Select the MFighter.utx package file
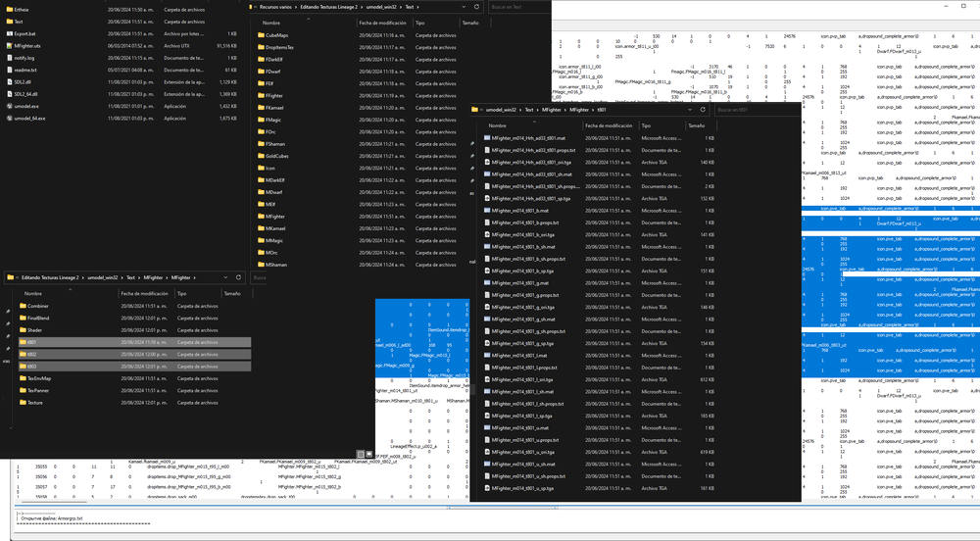Image resolution: width=980 pixels, height=541 pixels. [x=27, y=45]
